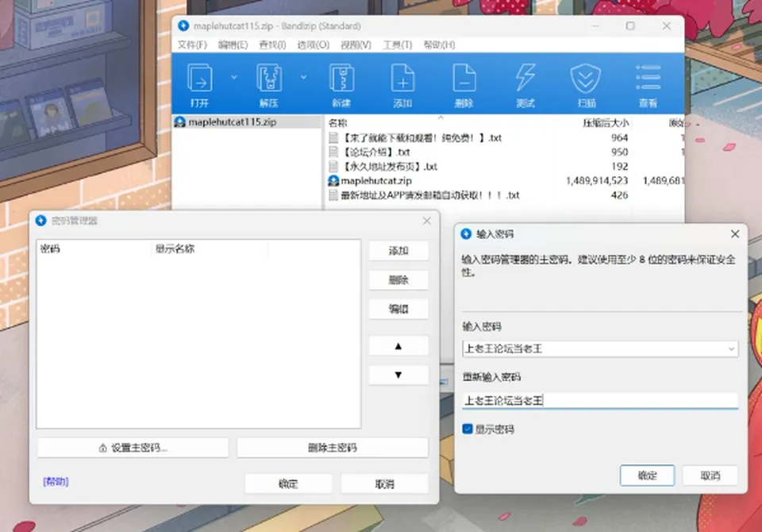762x532 pixels.
Task: Open the 视图(V) menu
Action: (356, 44)
